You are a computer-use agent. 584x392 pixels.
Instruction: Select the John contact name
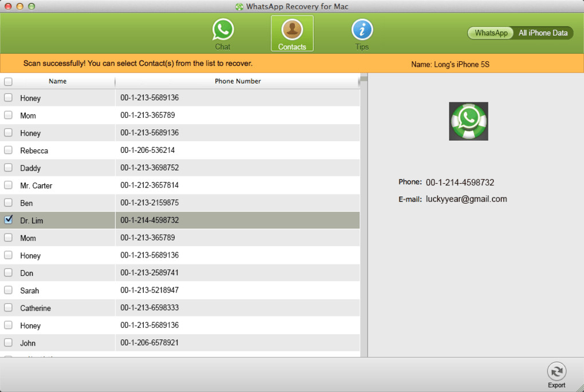pos(28,343)
